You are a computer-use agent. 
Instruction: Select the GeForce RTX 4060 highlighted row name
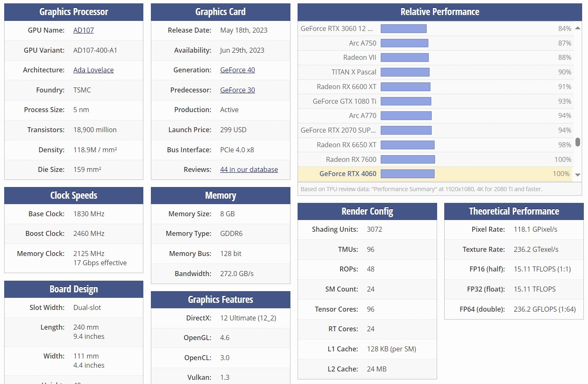(348, 174)
